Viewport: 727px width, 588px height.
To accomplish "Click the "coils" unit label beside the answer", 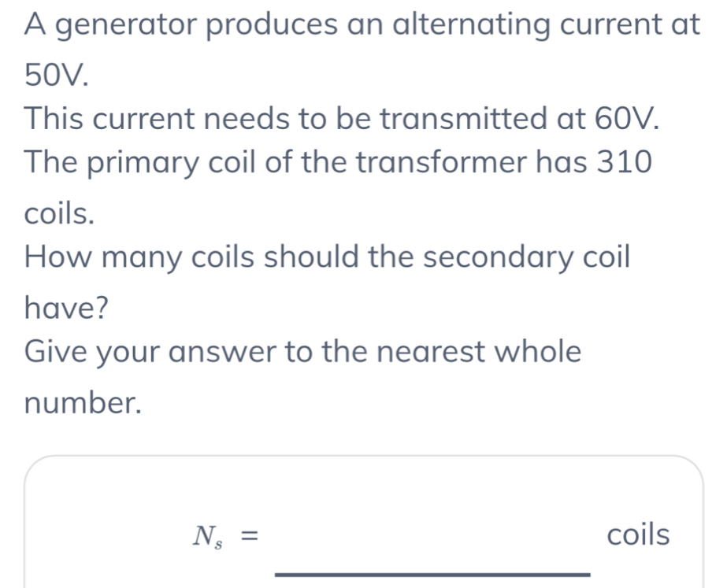I will pos(639,535).
